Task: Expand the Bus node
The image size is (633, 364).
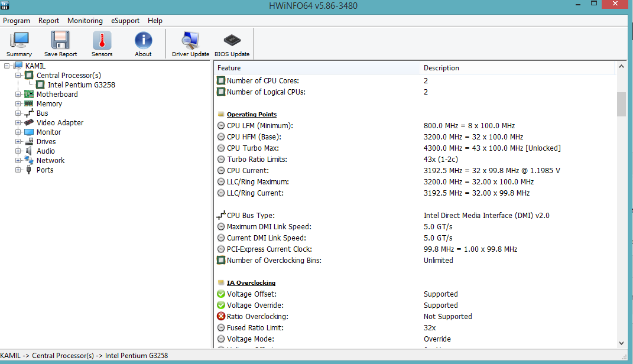Action: tap(18, 113)
